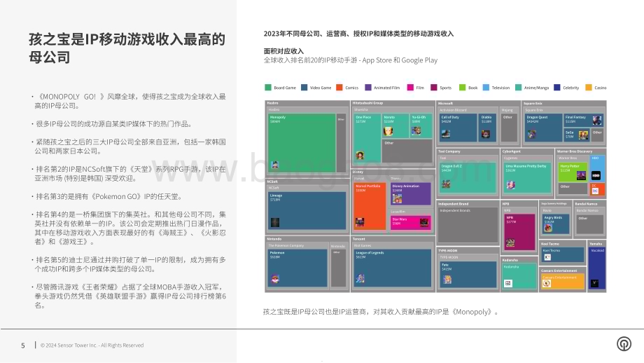644x363 pixels.
Task: Click the Vocaloid icon in Yamaha block
Action: coord(594,283)
